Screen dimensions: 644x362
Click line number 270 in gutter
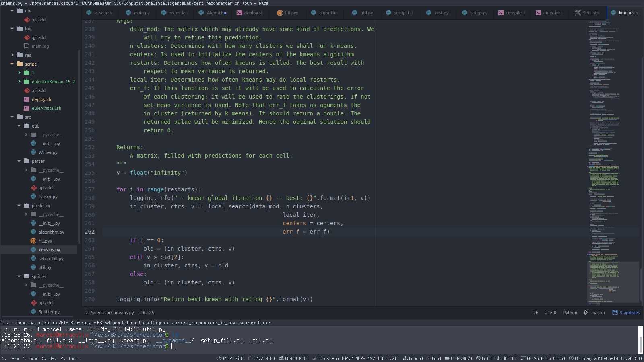pyautogui.click(x=89, y=299)
